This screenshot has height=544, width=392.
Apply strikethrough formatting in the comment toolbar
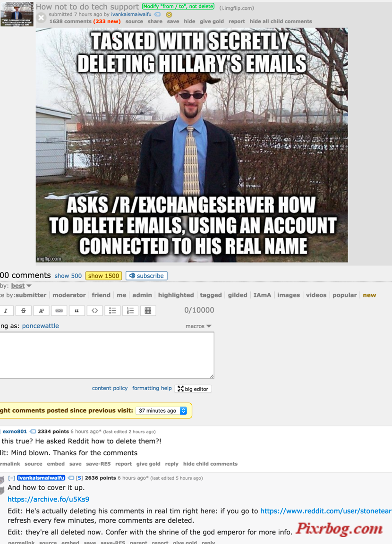click(x=24, y=311)
